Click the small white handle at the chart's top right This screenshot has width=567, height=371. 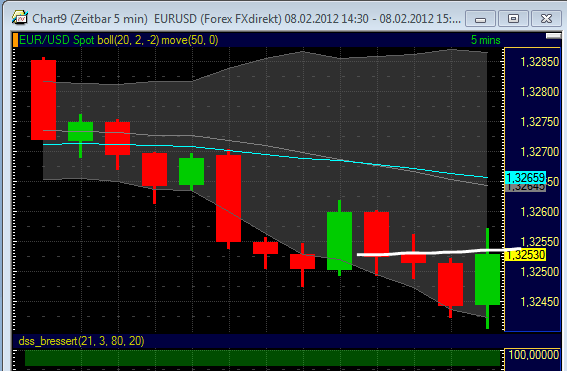pyautogui.click(x=553, y=36)
